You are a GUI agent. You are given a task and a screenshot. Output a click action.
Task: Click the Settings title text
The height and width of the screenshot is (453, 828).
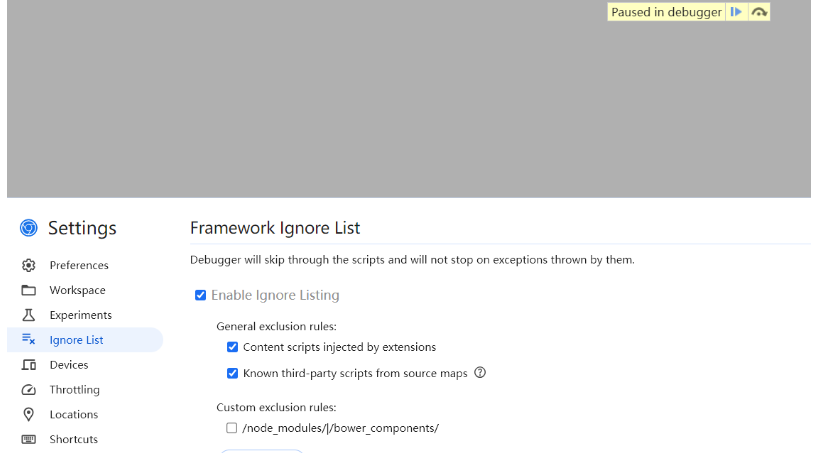click(x=82, y=228)
